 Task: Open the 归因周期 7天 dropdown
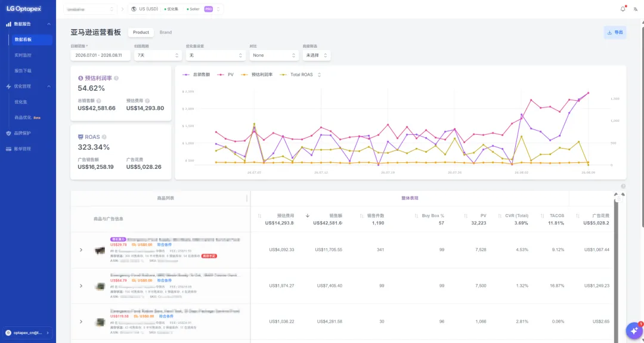[158, 55]
